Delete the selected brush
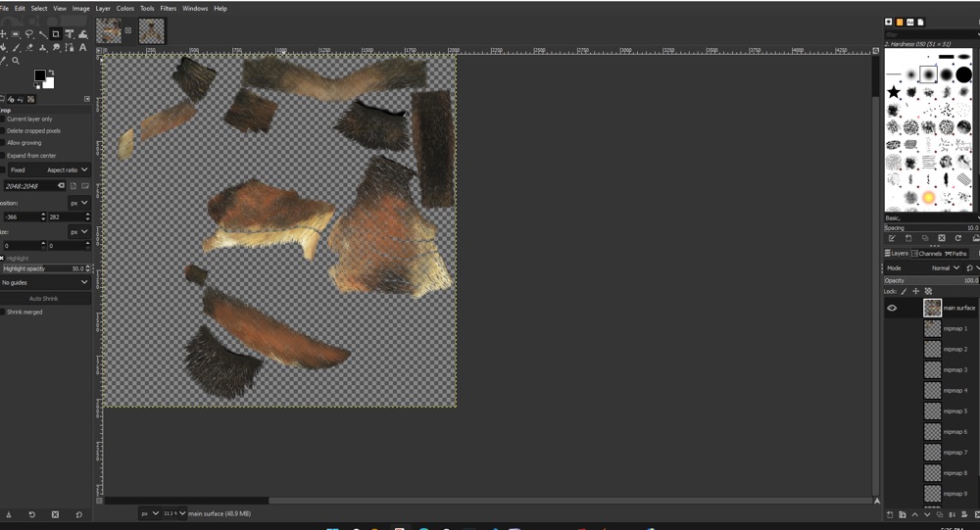This screenshot has width=980, height=530. click(x=941, y=238)
